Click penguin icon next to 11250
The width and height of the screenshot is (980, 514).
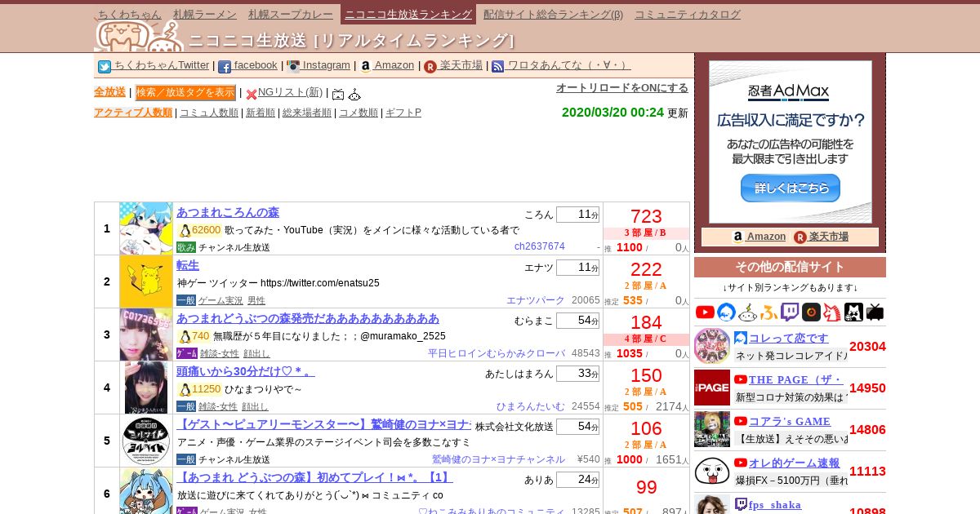(x=185, y=389)
